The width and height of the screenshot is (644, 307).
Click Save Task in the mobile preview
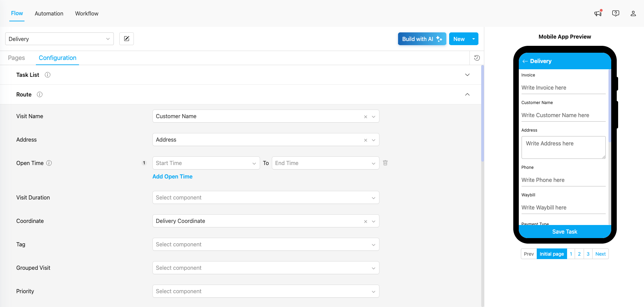click(x=565, y=232)
